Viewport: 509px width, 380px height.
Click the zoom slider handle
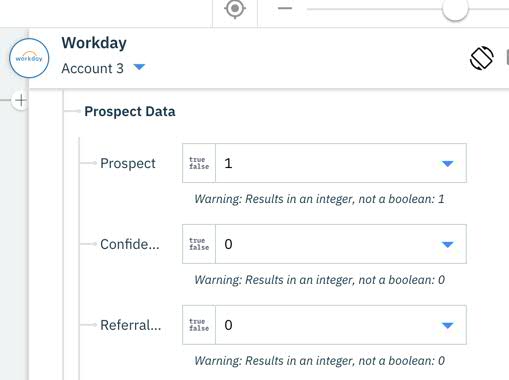click(x=455, y=9)
